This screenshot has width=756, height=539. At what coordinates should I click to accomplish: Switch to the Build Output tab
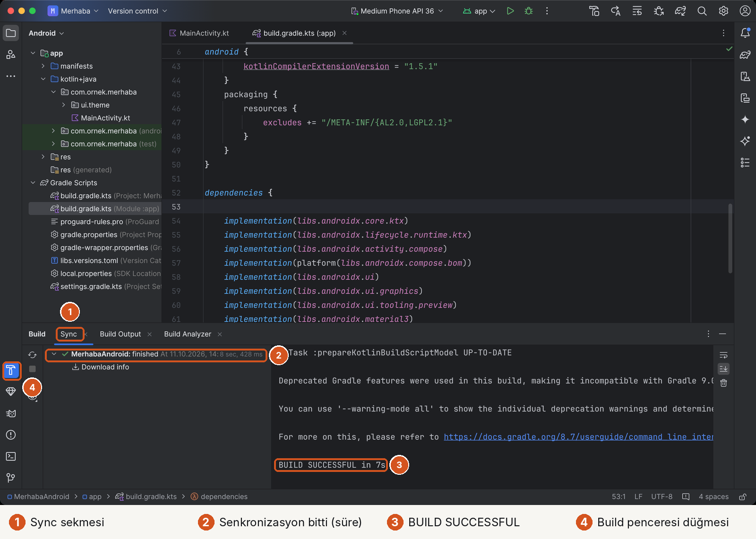tap(120, 334)
